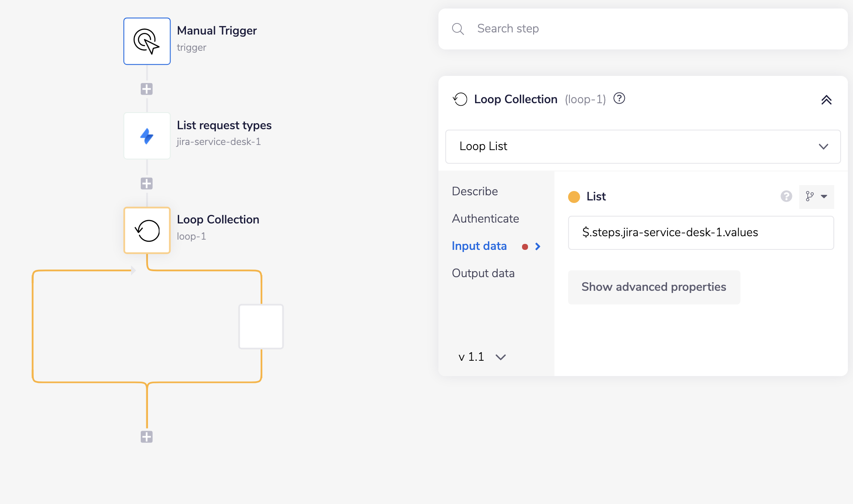The width and height of the screenshot is (853, 504).
Task: Click the Jira Service Desk lightning icon
Action: [x=147, y=136]
